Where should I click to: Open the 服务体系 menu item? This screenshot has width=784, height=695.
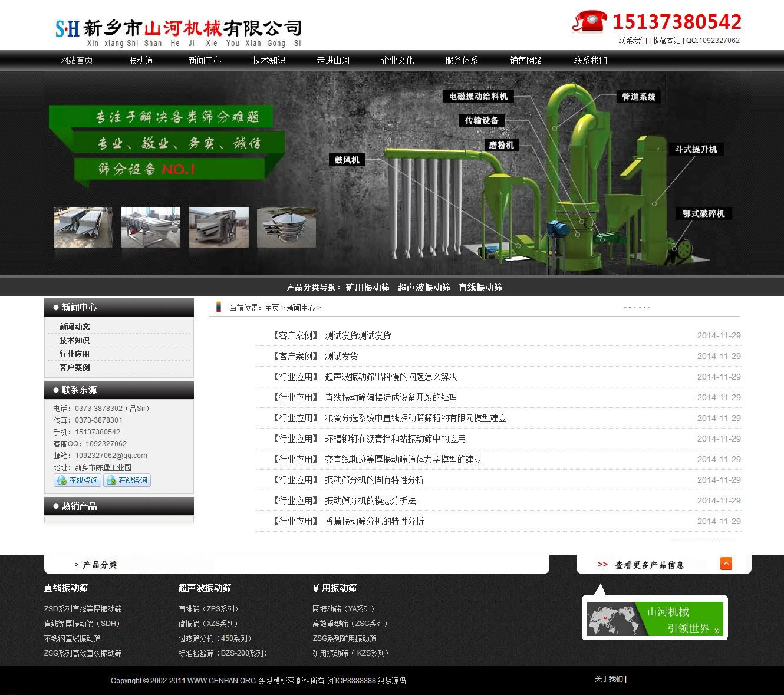pos(462,60)
